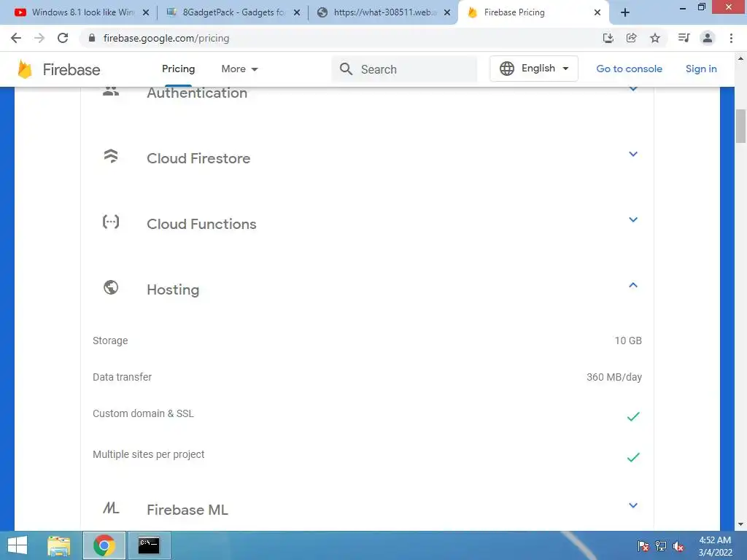The height and width of the screenshot is (560, 747).
Task: Expand the Cloud Firestore section chevron
Action: (x=633, y=154)
